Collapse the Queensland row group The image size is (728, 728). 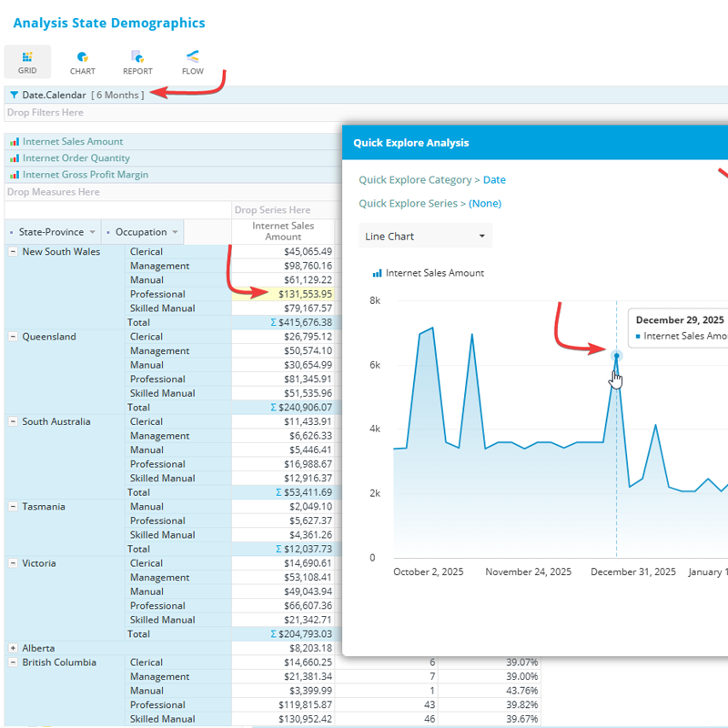(13, 337)
